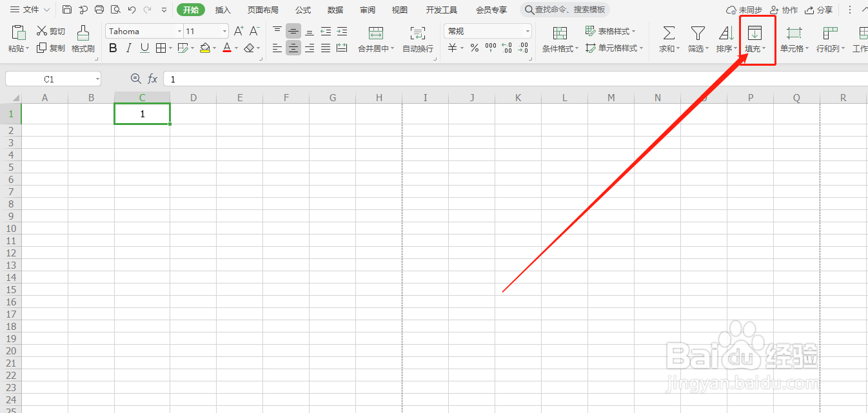Open the Tahoma font name dropdown
This screenshot has width=868, height=413.
click(179, 32)
